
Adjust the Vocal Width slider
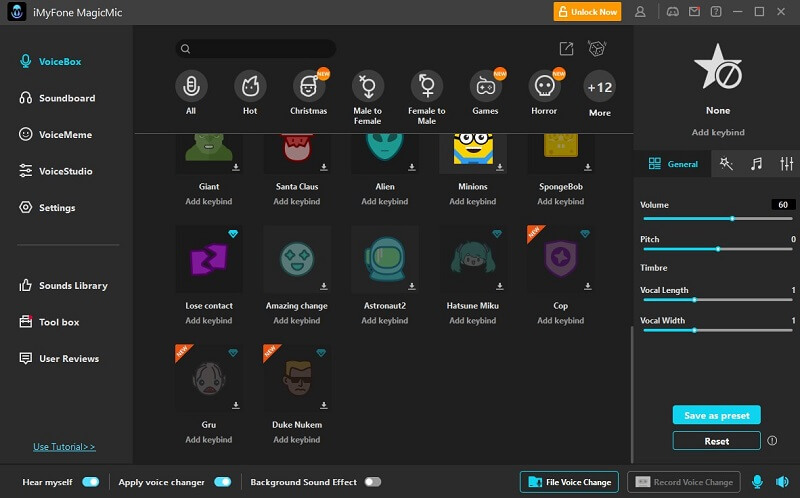tap(717, 331)
